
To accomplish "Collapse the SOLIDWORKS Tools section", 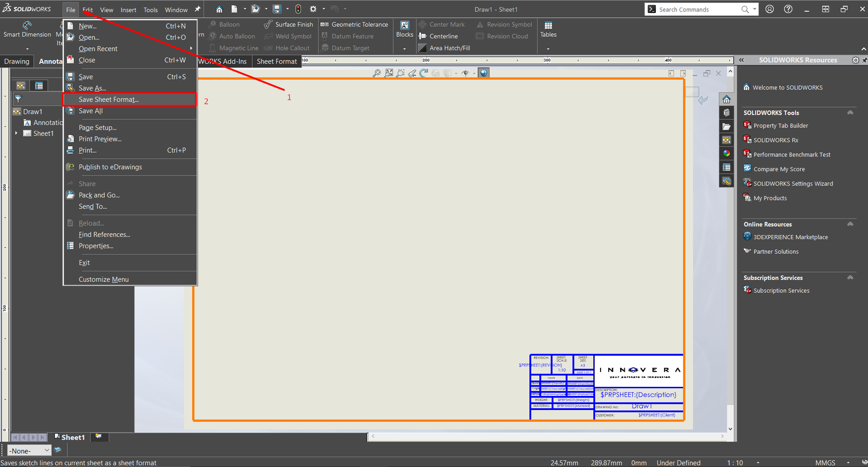I will pos(850,113).
